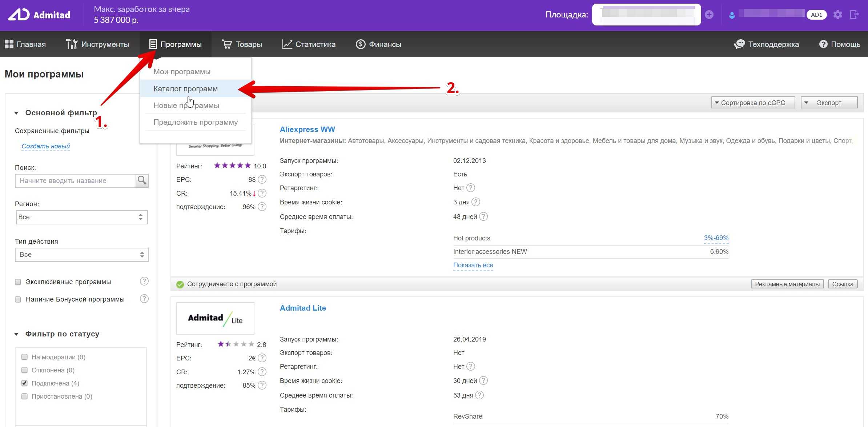
Task: Expand tariffs with Показать все
Action: (473, 265)
